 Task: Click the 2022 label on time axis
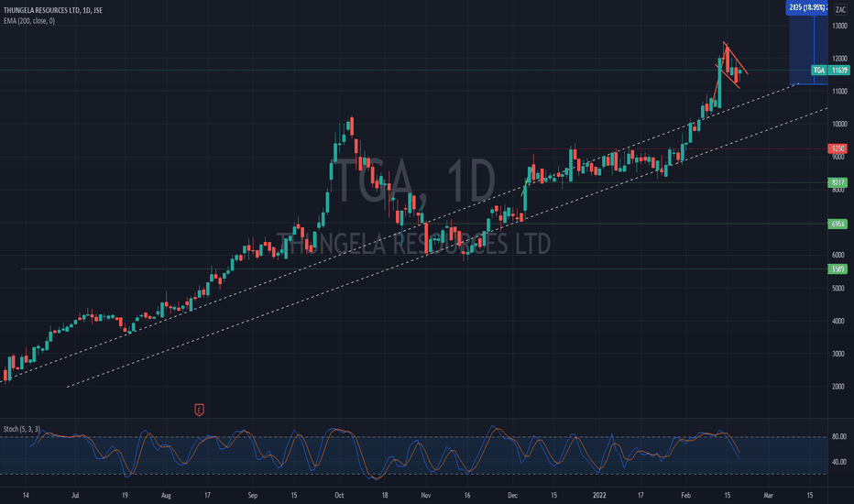coord(599,495)
